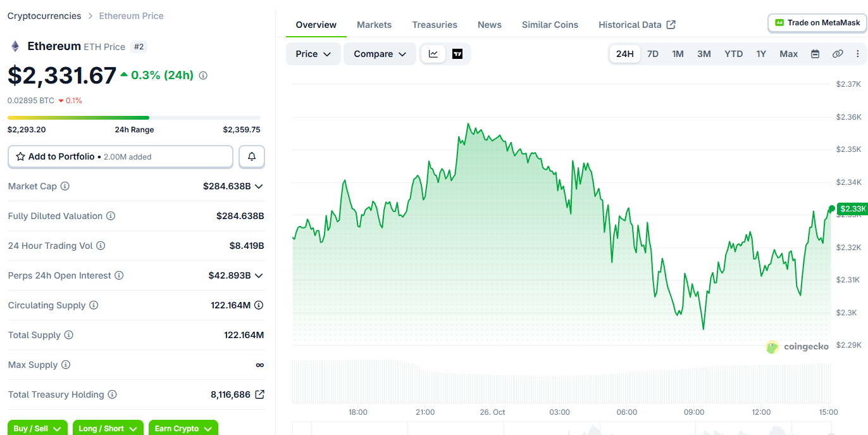Open the three-dot chart options menu
Screen dimensions: 868x435
click(858, 54)
